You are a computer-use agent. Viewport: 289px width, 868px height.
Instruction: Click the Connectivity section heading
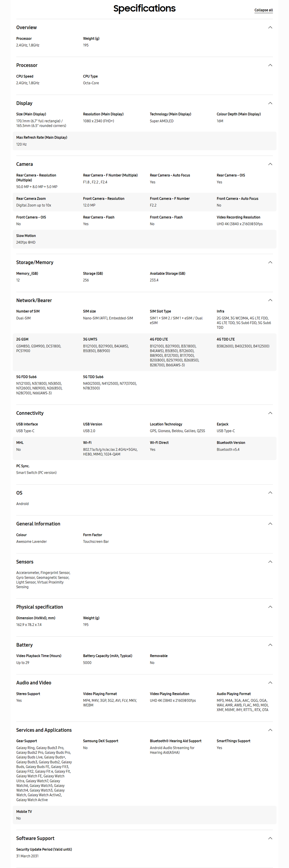[30, 413]
